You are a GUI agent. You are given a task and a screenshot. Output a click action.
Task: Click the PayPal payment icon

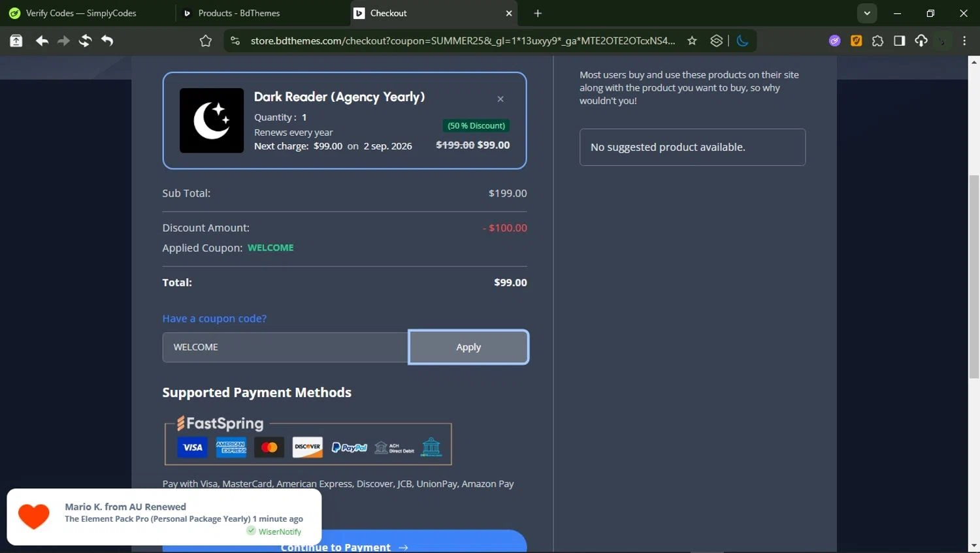(350, 448)
